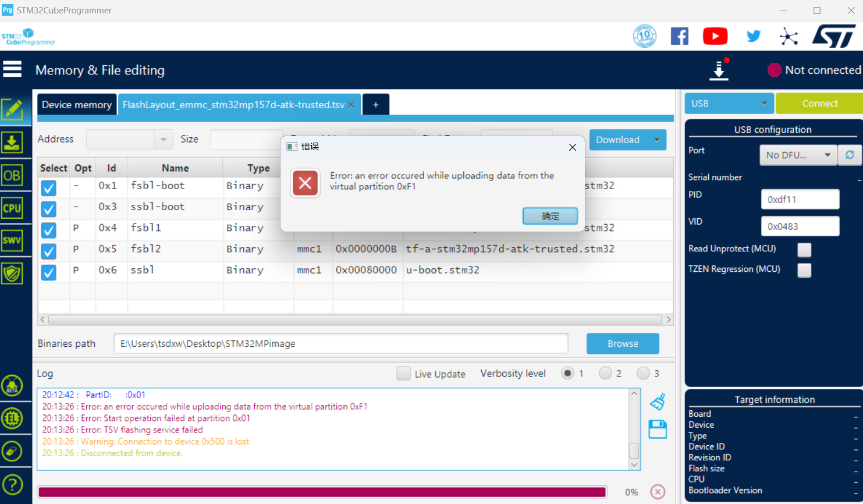This screenshot has height=504, width=863.
Task: Clear the log with broom icon
Action: (658, 402)
